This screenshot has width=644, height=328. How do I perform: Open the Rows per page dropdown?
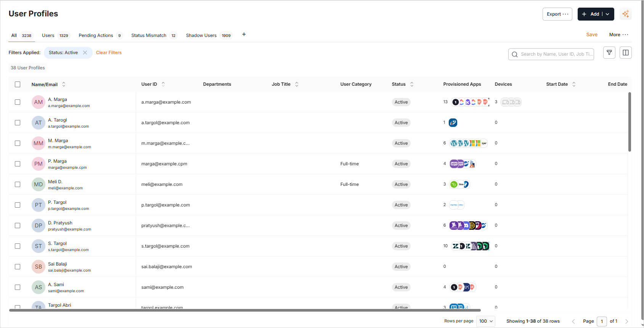(486, 321)
